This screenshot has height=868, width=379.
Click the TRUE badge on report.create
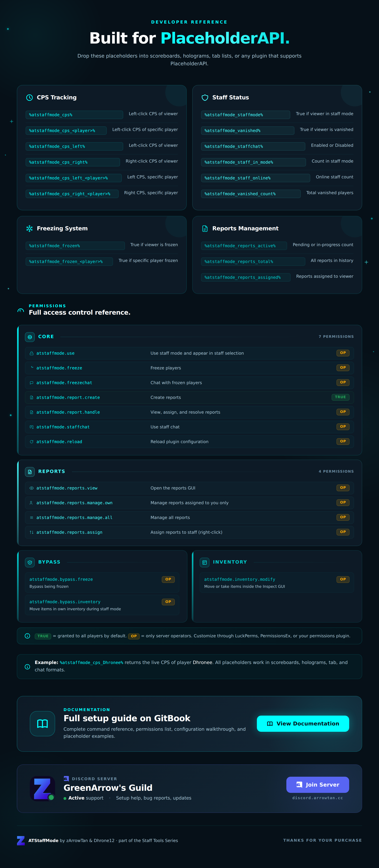click(340, 397)
